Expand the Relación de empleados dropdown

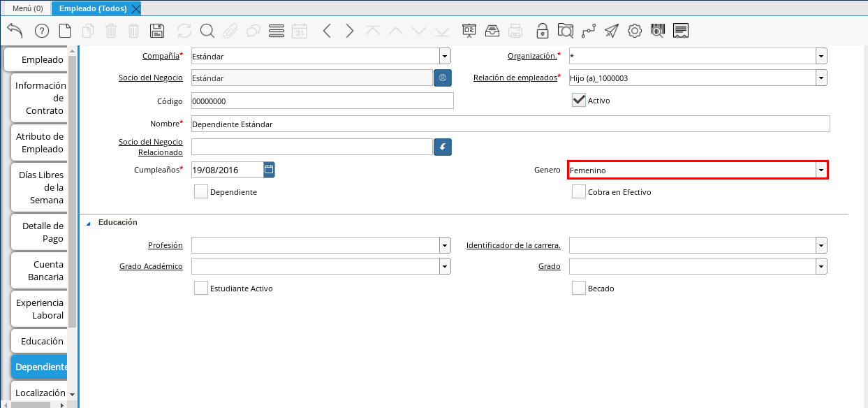[821, 78]
